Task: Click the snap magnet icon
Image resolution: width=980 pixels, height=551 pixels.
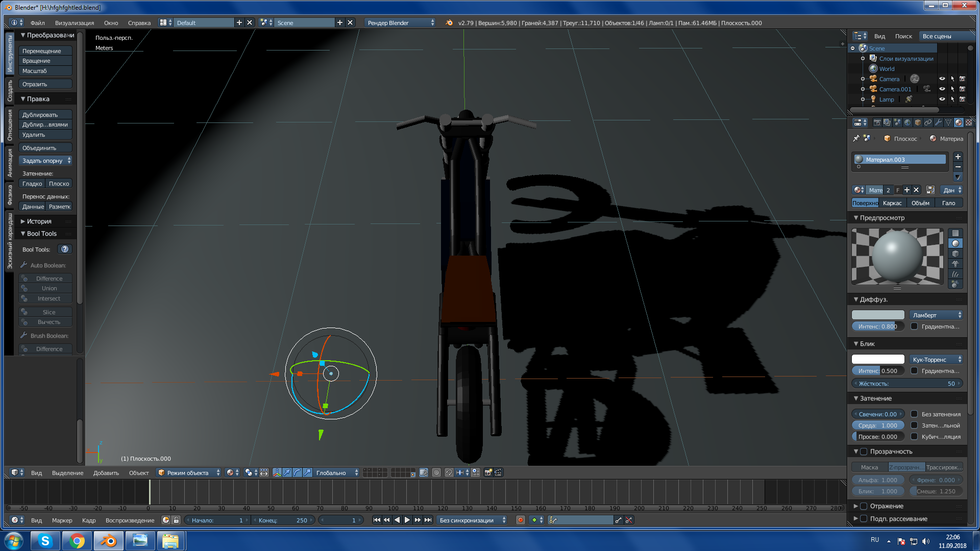Action: coord(449,473)
